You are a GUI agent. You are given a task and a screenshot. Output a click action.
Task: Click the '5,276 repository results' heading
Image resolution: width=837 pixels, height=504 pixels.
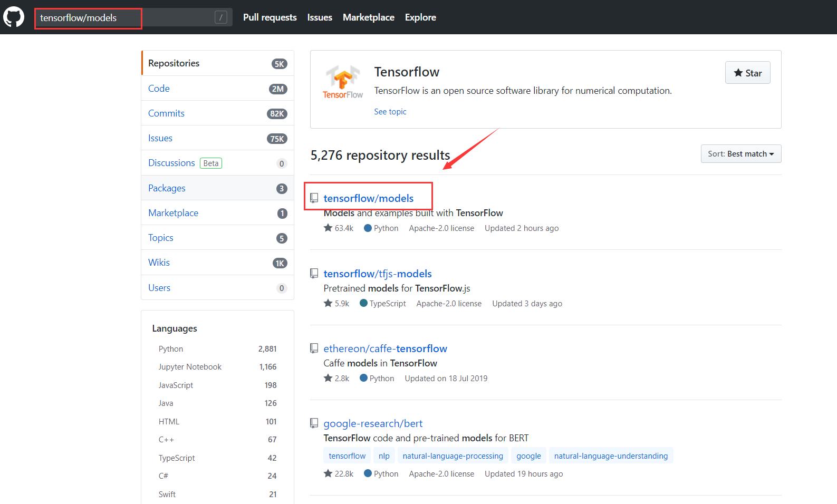(380, 155)
